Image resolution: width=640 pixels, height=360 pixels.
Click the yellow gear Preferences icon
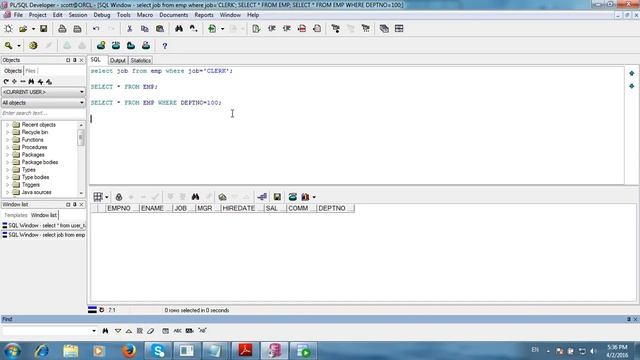pyautogui.click(x=33, y=46)
